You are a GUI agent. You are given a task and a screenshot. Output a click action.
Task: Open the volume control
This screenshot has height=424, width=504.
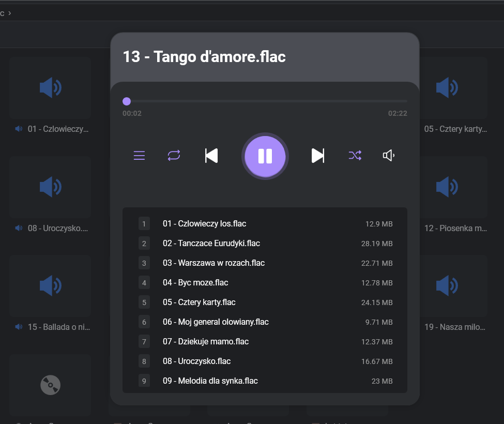pyautogui.click(x=388, y=155)
